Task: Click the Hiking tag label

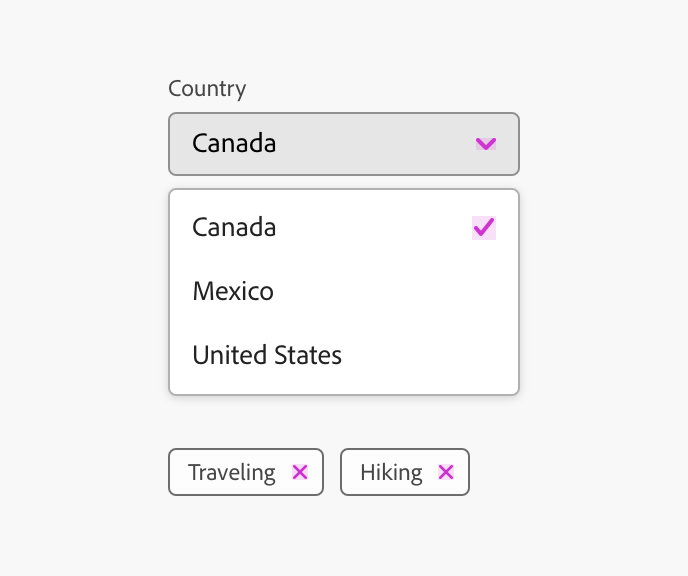Action: tap(391, 472)
